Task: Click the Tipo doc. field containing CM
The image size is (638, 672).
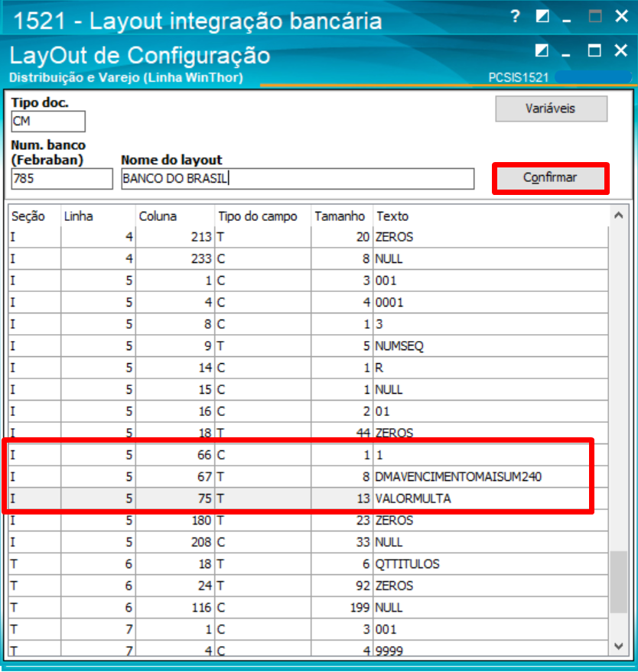Action: click(47, 121)
